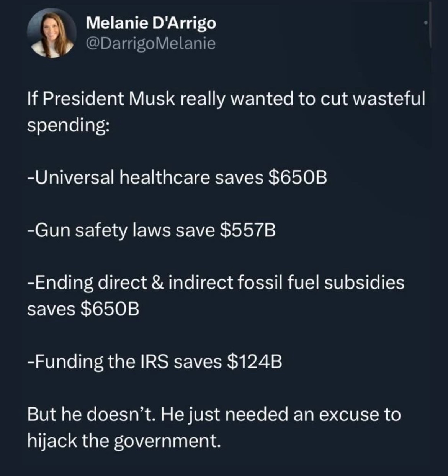Click the display name Melanie D'Arrigo

coord(151,23)
